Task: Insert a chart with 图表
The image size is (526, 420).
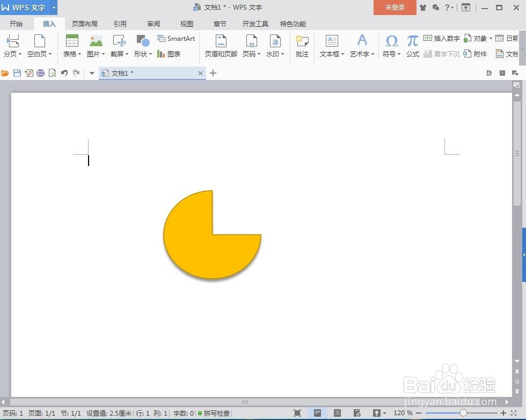Action: (169, 54)
